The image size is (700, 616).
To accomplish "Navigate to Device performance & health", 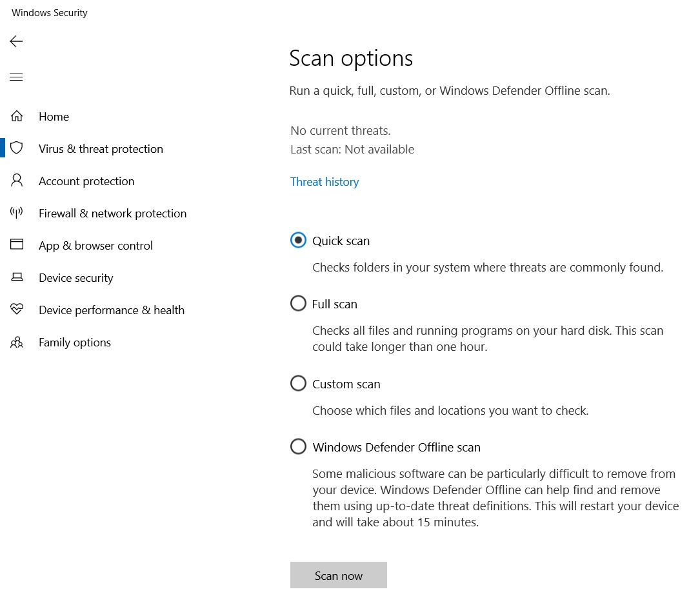I will click(x=111, y=310).
